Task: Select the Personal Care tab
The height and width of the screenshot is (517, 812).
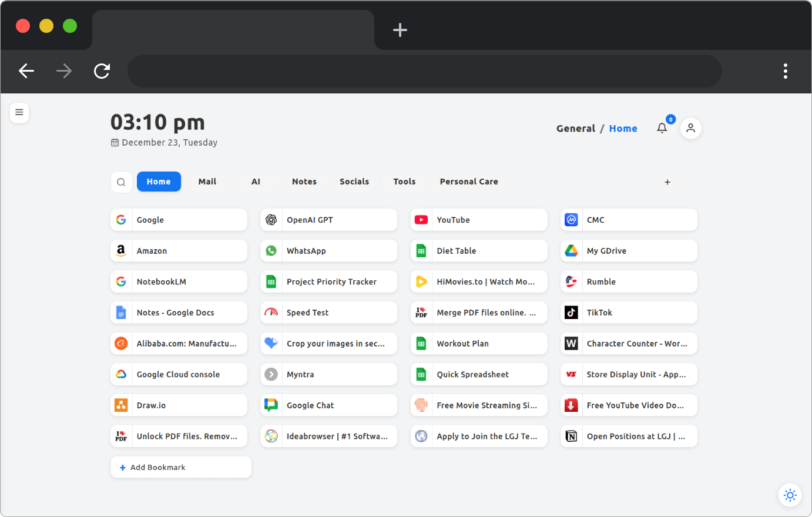Action: pos(469,182)
